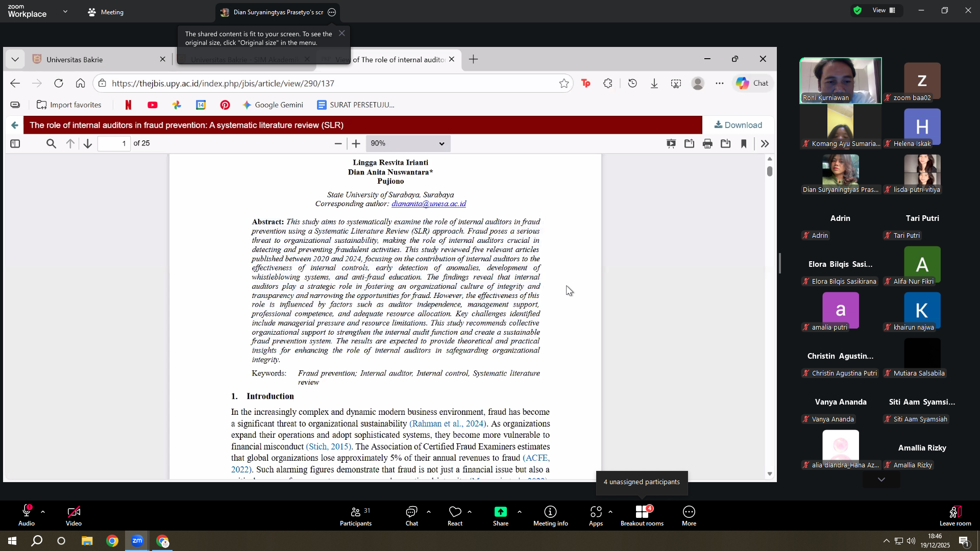Open PDF tools double-chevron menu
The width and height of the screenshot is (980, 551).
tap(765, 143)
